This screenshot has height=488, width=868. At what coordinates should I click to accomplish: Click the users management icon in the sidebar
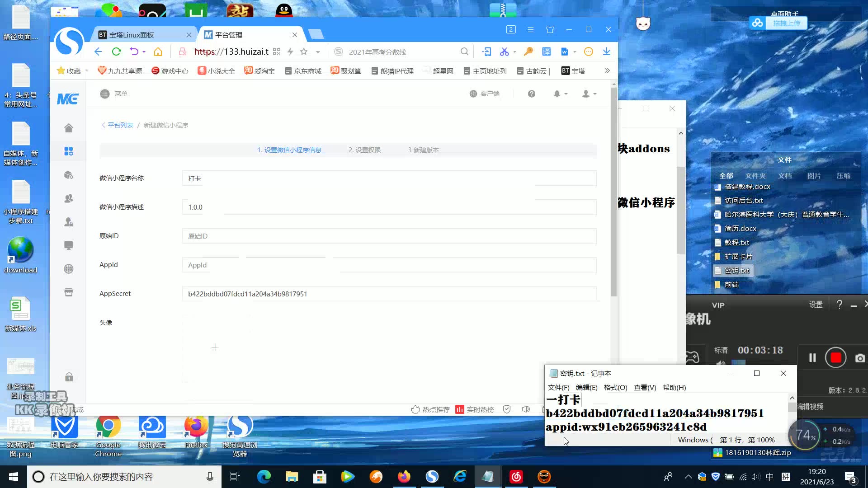68,198
